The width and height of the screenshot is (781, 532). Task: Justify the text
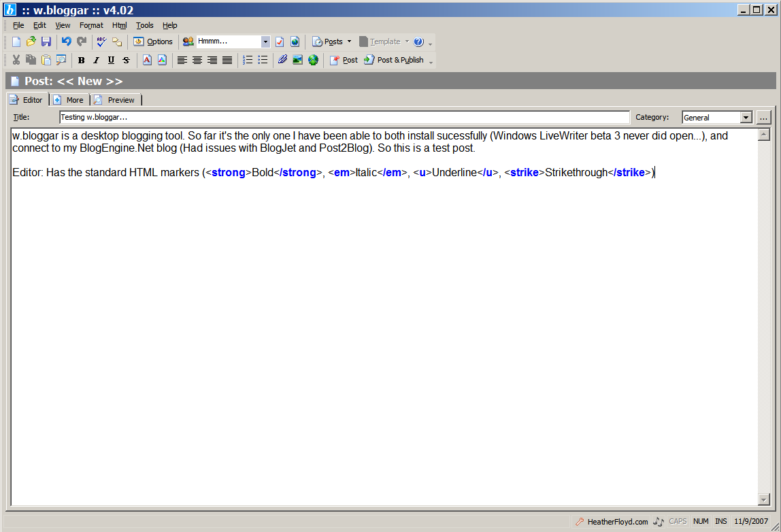click(227, 61)
